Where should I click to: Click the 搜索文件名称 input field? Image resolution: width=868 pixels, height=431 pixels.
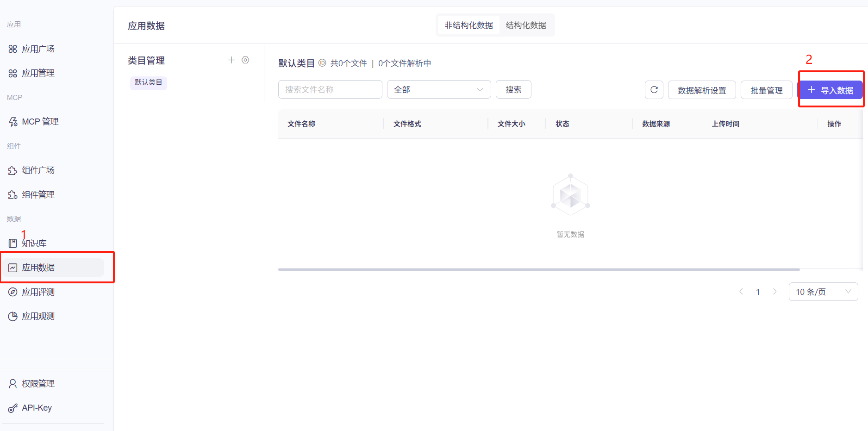click(x=330, y=89)
